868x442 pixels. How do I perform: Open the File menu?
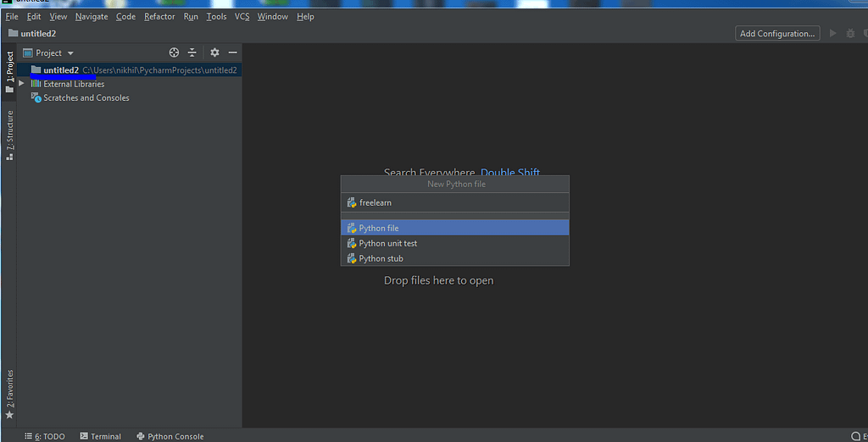pos(12,17)
